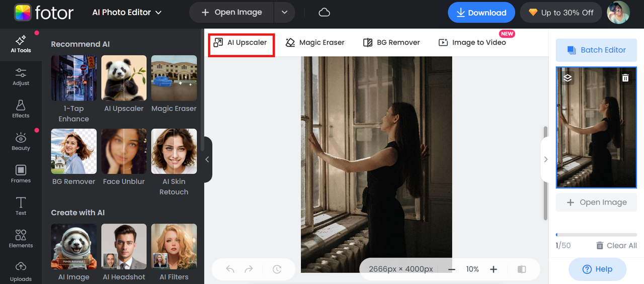Click the image upload progress bar
Viewport: 644px width, 284px height.
596,235
